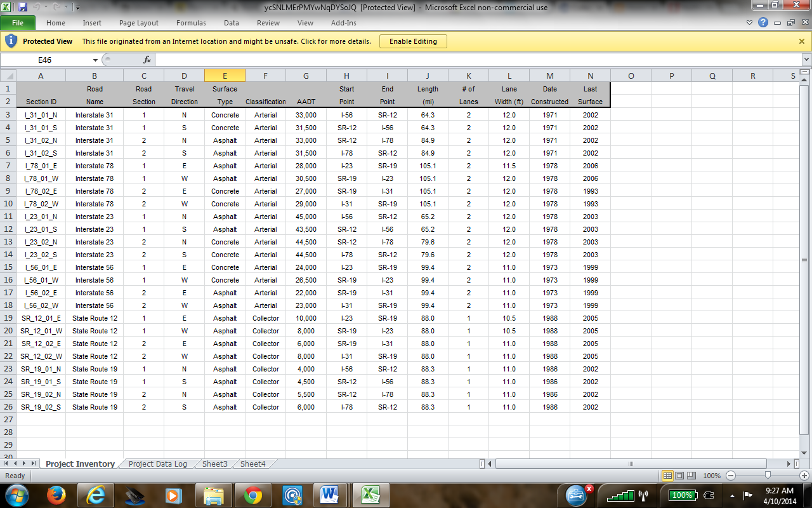Select row 19 header
The height and width of the screenshot is (508, 812).
coord(8,318)
